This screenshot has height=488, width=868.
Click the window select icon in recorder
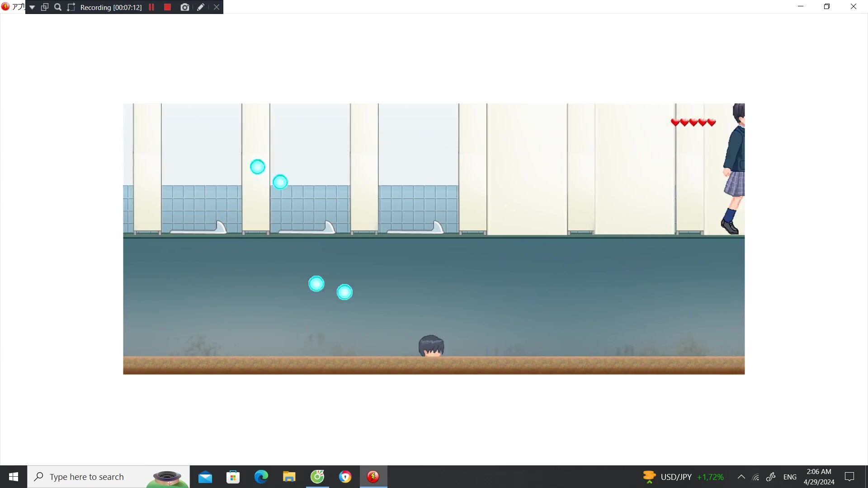tap(45, 7)
